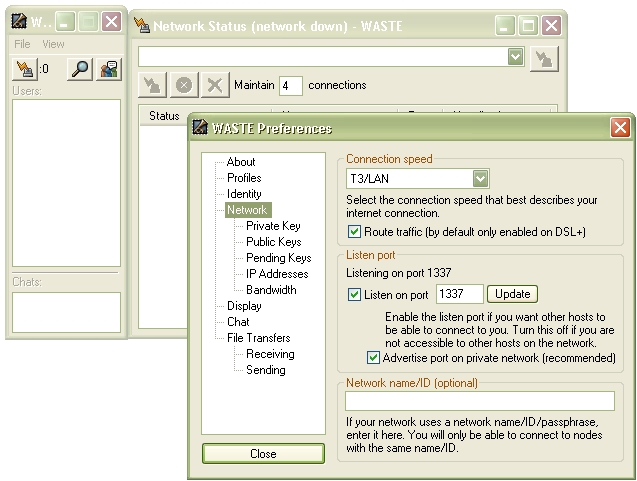
Task: Click the Network Status title bar icon
Action: (142, 26)
